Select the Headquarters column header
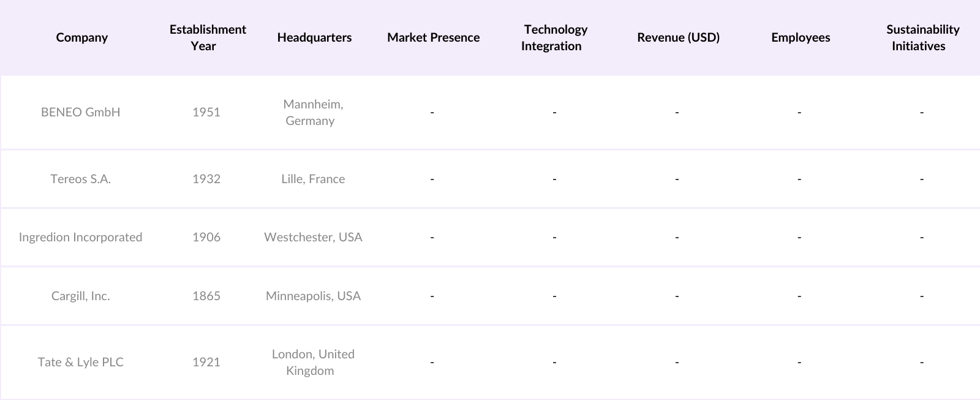The image size is (980, 400). (x=314, y=37)
